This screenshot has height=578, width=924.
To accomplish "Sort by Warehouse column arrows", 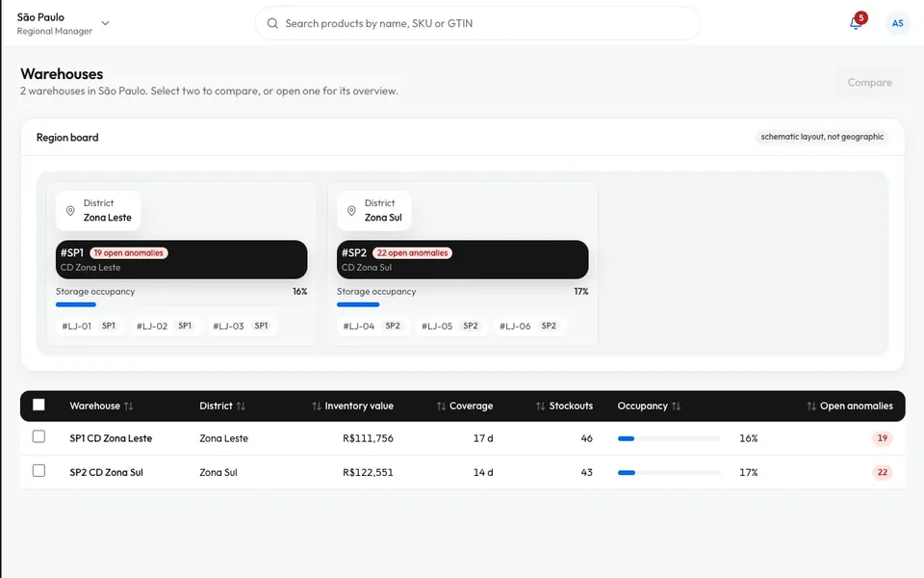I will point(128,406).
